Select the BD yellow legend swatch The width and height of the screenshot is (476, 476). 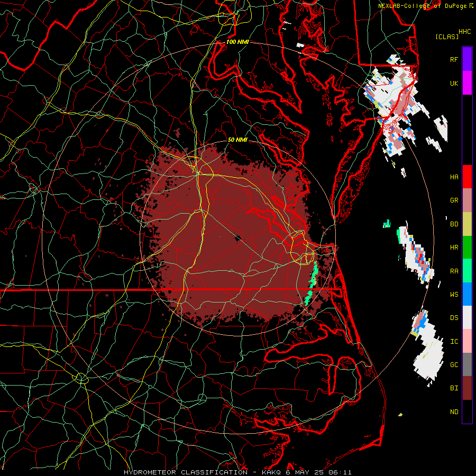467,224
